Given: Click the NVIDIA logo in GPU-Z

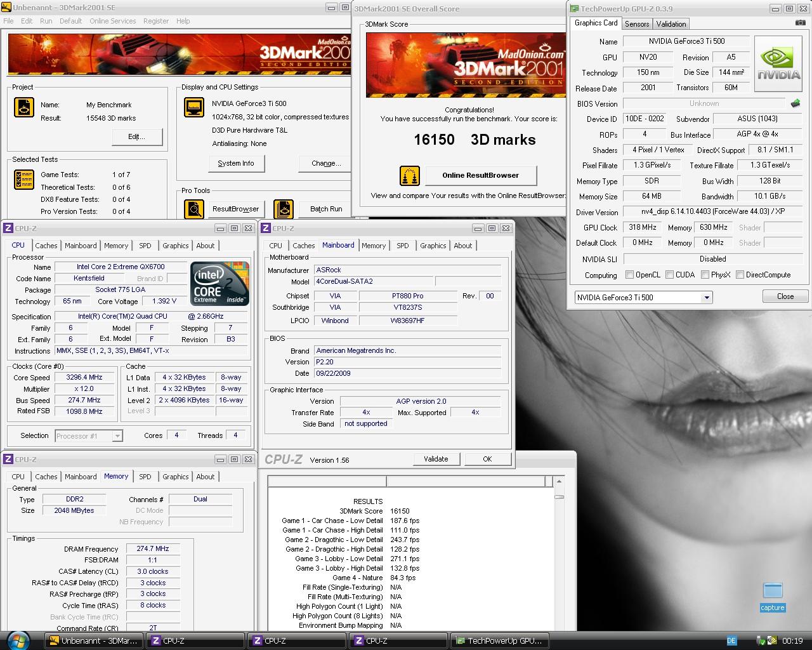Looking at the screenshot, I should point(778,63).
